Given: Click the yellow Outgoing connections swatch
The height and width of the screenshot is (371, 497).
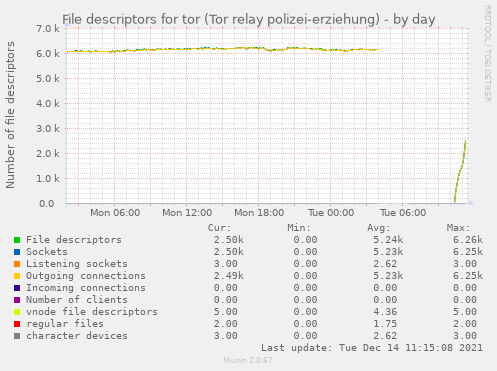Looking at the screenshot, I should (17, 276).
